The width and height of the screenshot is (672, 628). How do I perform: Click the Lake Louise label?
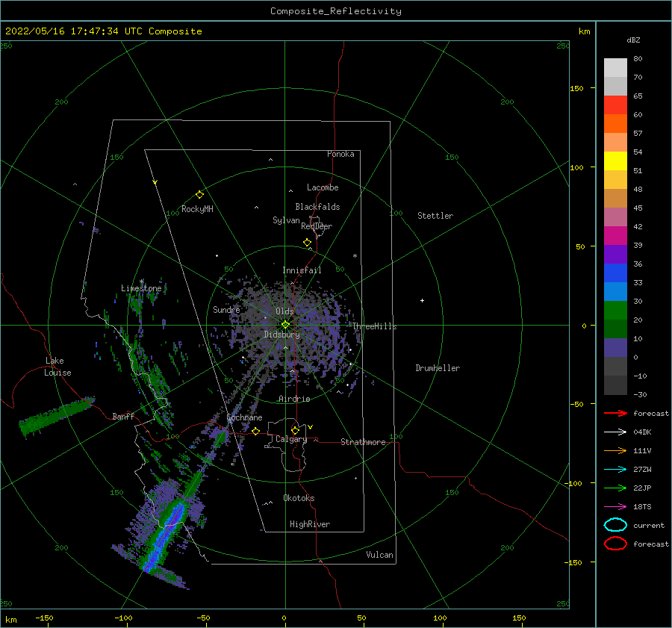[57, 367]
